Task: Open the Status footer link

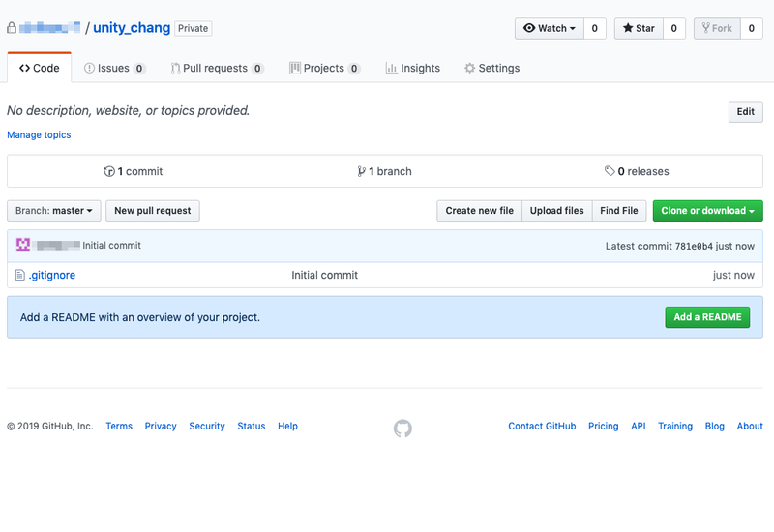Action: point(252,426)
